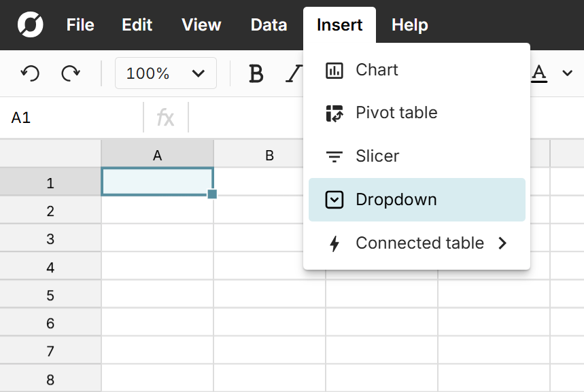Viewport: 584px width, 392px height.
Task: Expand text color options arrow
Action: 568,73
